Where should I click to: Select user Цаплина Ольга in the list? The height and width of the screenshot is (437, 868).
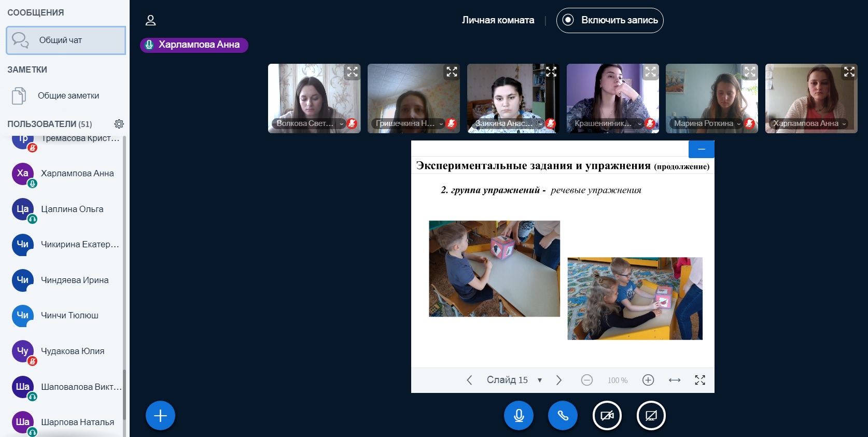[x=72, y=209]
